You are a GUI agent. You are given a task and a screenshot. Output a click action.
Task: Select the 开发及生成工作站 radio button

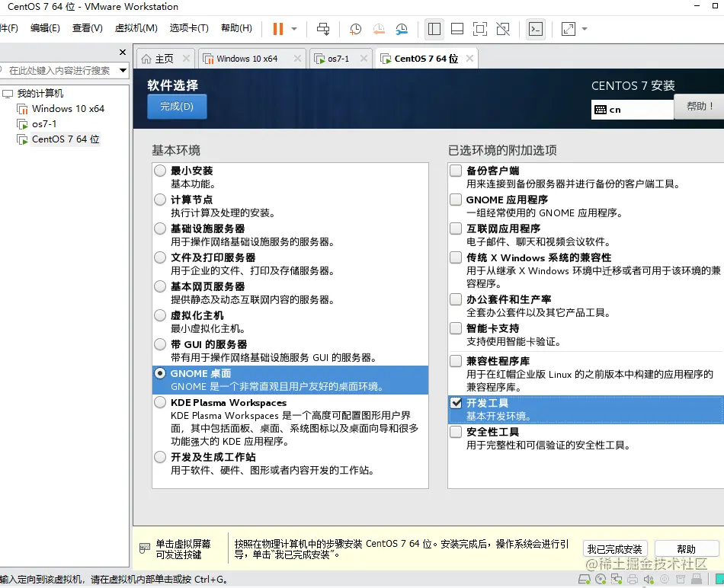[160, 458]
